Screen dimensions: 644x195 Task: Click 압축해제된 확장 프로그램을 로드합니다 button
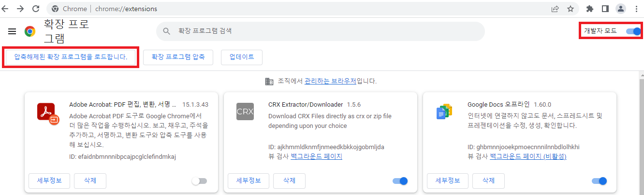[71, 57]
